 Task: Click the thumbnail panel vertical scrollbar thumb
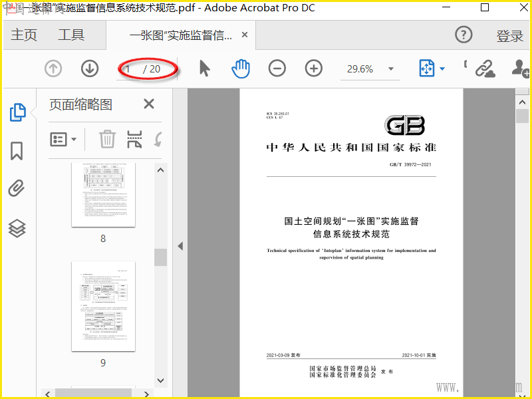coord(160,257)
